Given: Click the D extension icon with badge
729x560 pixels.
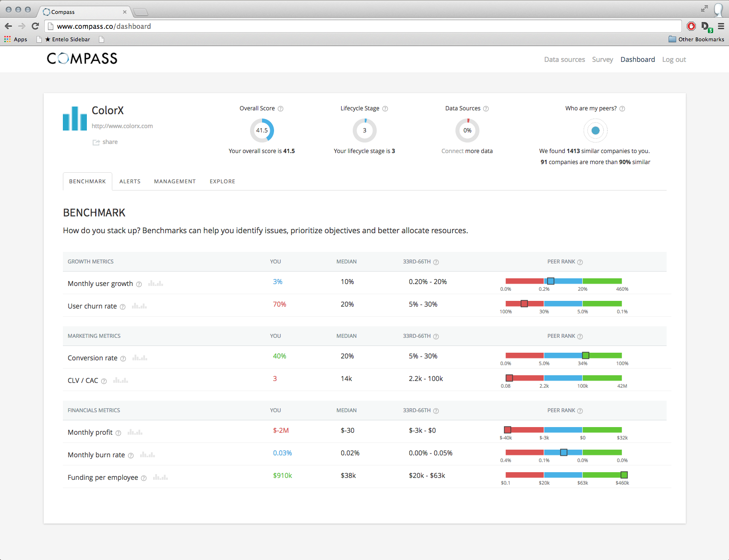Looking at the screenshot, I should tap(706, 26).
